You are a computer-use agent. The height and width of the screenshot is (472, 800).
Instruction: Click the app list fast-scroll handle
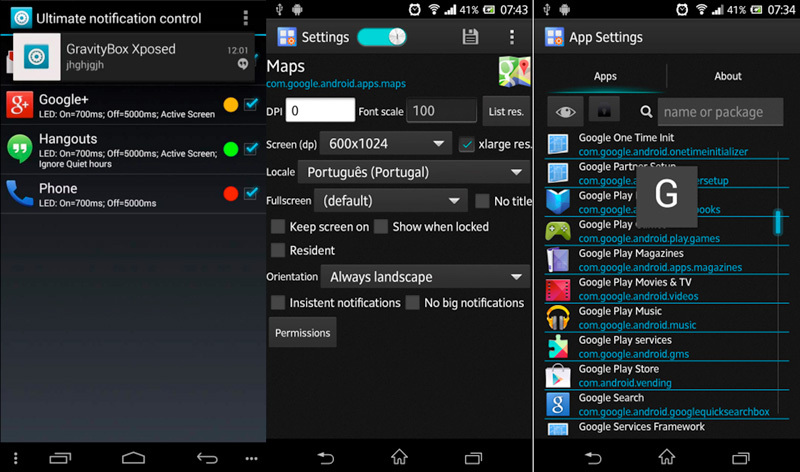[778, 222]
